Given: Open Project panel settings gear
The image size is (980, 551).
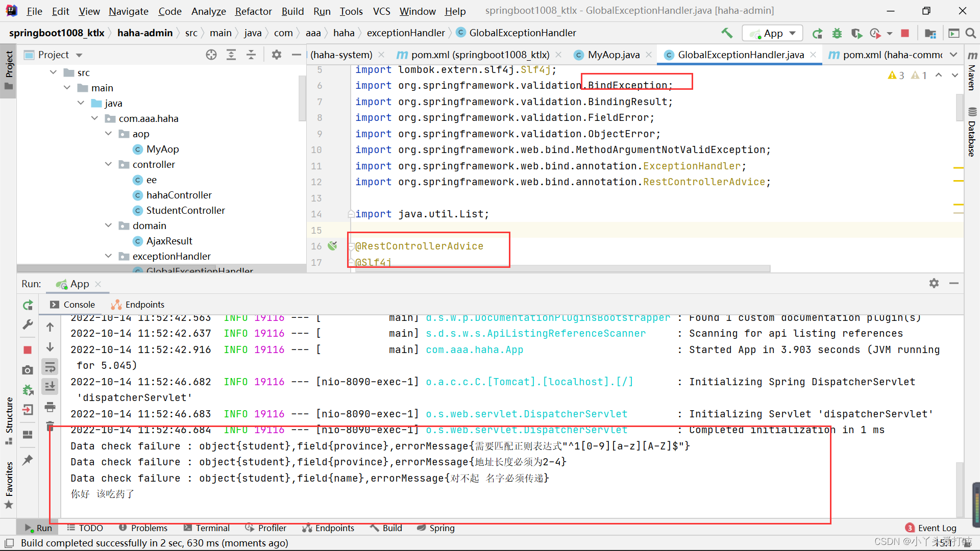Looking at the screenshot, I should pos(277,55).
